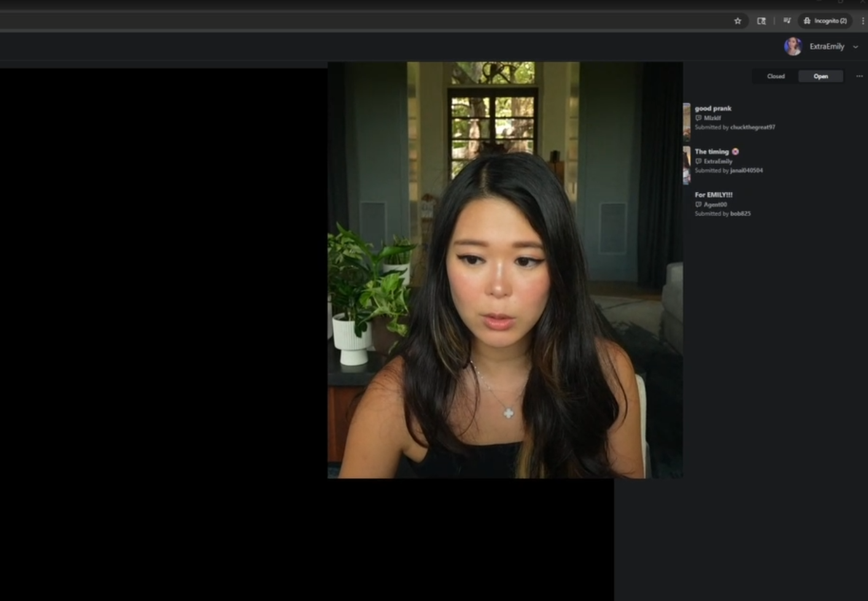The image size is (868, 601).
Task: Open the browser three-dot menu
Action: point(862,21)
